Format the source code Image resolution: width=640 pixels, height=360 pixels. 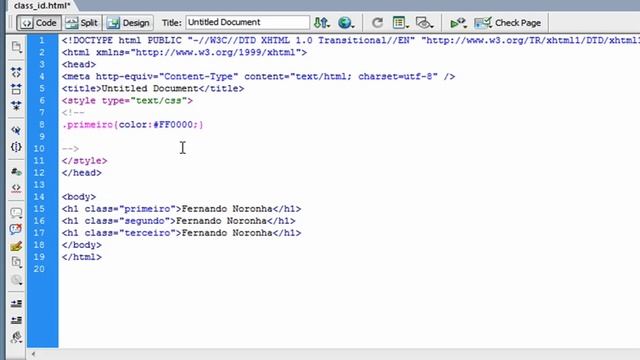pyautogui.click(x=16, y=337)
